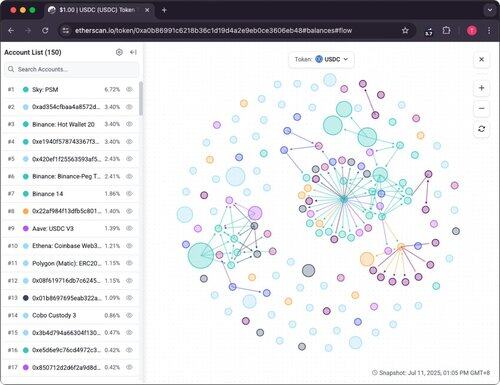Zoom in on the flow graph
The width and height of the screenshot is (500, 385).
click(x=481, y=88)
